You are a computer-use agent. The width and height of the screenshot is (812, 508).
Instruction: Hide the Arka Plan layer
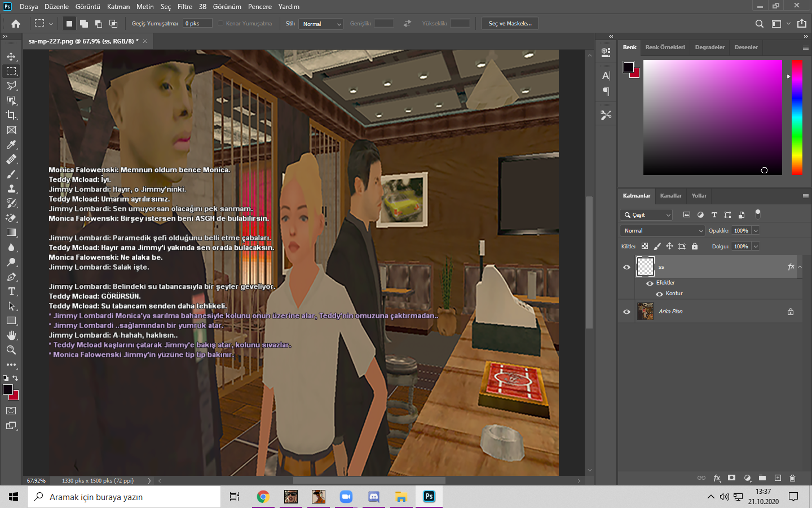(x=626, y=312)
